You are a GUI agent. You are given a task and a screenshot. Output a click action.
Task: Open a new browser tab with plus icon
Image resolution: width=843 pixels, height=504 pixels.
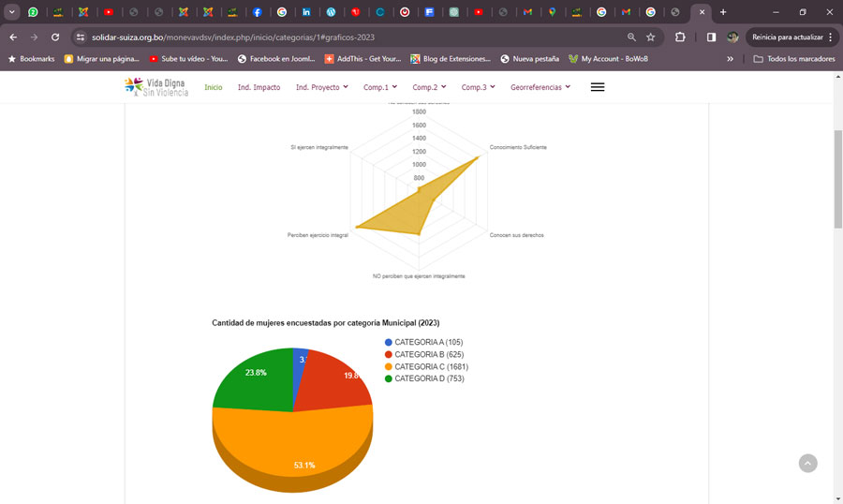point(723,12)
